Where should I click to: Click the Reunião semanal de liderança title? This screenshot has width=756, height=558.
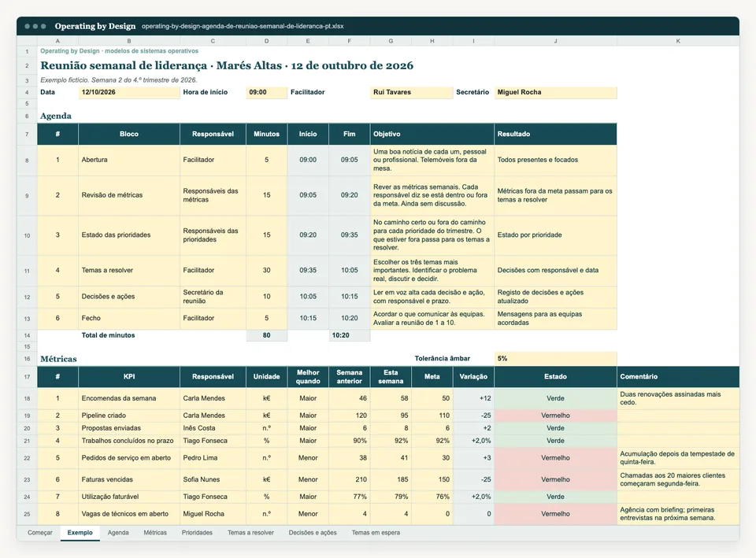point(227,65)
